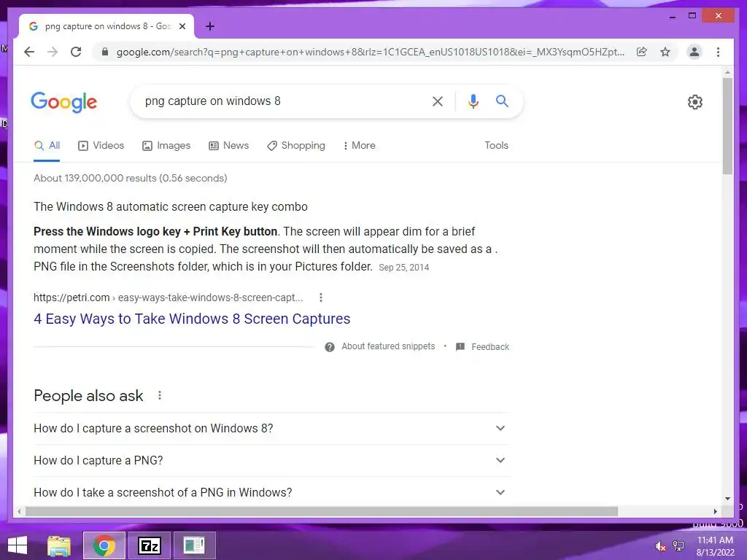Viewport: 747px width, 560px height.
Task: Open People also ask options dots
Action: click(160, 395)
